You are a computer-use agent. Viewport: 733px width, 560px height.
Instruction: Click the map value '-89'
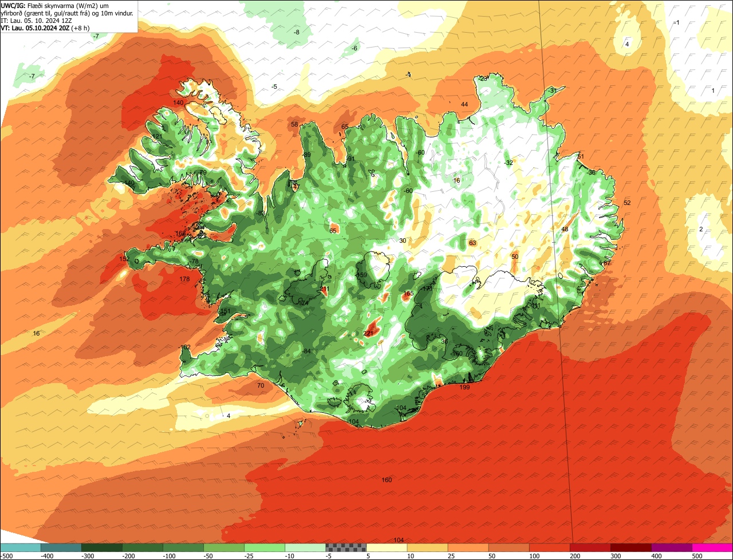point(306,155)
